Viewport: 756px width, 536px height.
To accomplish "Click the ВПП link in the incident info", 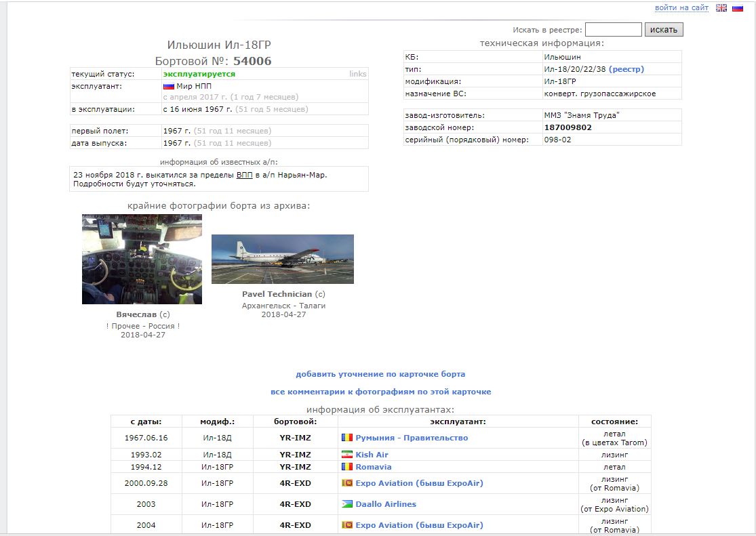I will [244, 175].
